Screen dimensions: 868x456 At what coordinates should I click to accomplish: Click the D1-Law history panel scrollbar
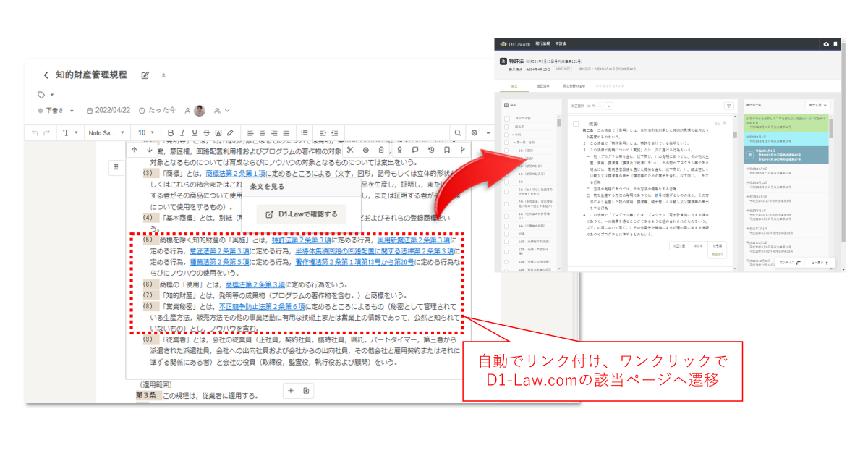pos(833,130)
